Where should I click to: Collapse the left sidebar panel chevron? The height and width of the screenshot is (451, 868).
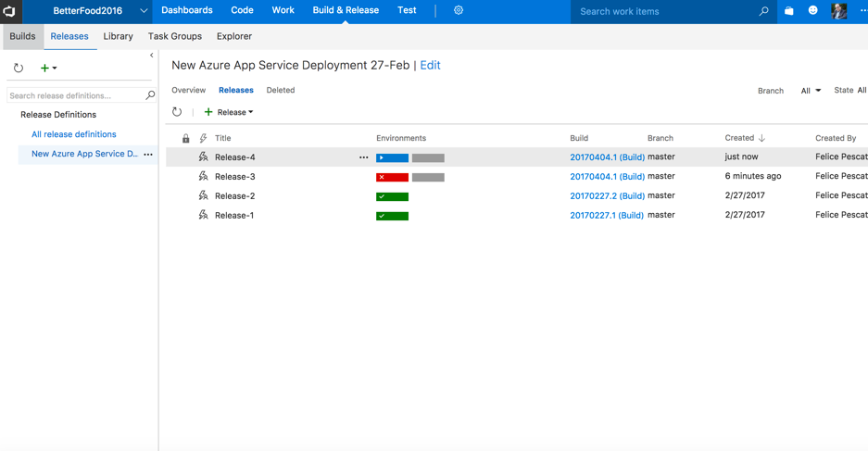152,56
